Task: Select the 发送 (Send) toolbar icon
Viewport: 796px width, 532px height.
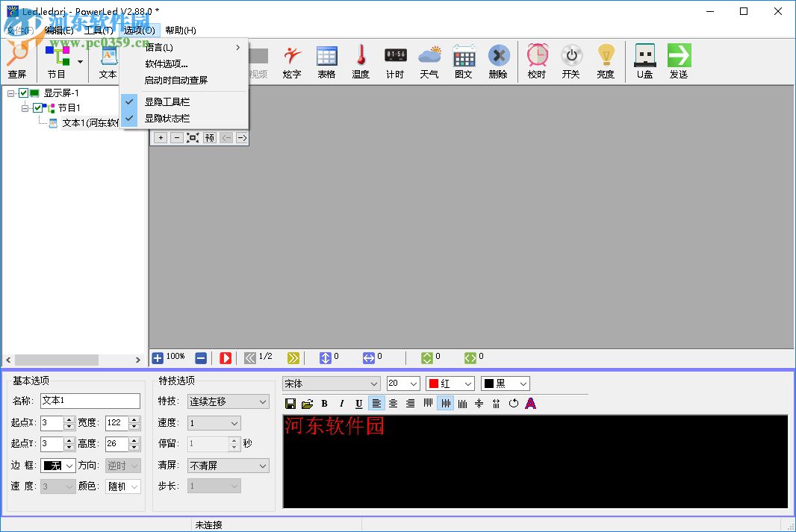Action: tap(679, 60)
